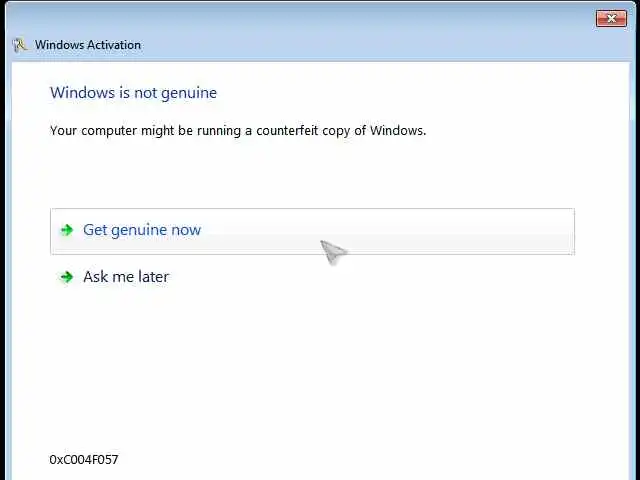Click the Windows is not genuine heading
Image resolution: width=640 pixels, height=480 pixels.
coord(133,93)
